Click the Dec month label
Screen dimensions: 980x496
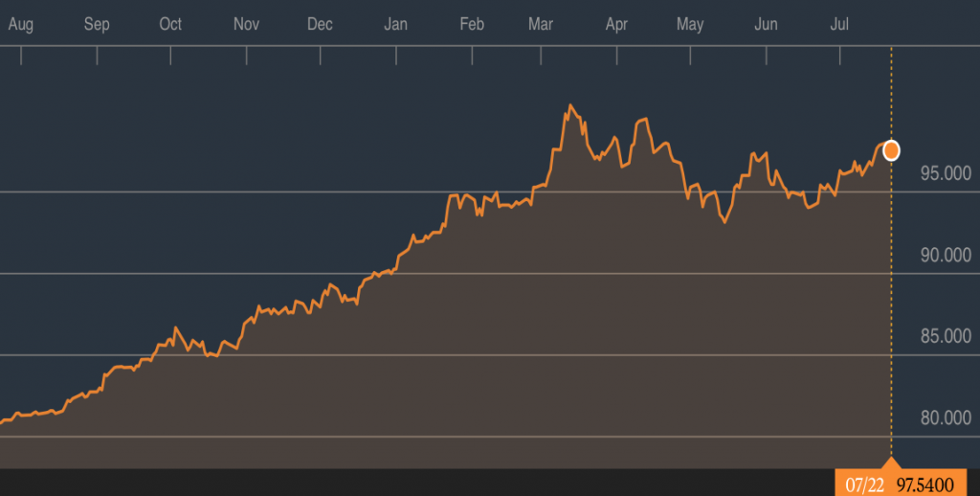tap(320, 25)
